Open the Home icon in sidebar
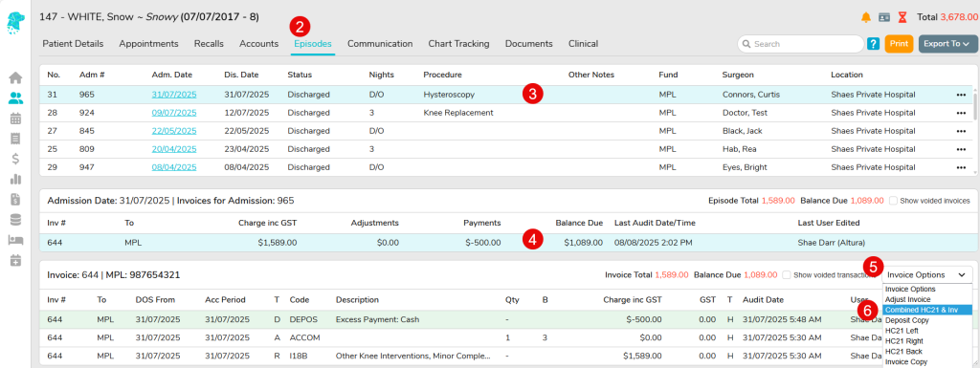The height and width of the screenshot is (368, 980). tap(15, 78)
